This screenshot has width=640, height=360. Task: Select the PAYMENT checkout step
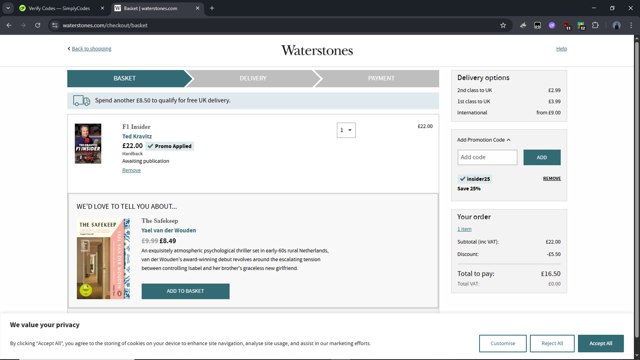(381, 78)
